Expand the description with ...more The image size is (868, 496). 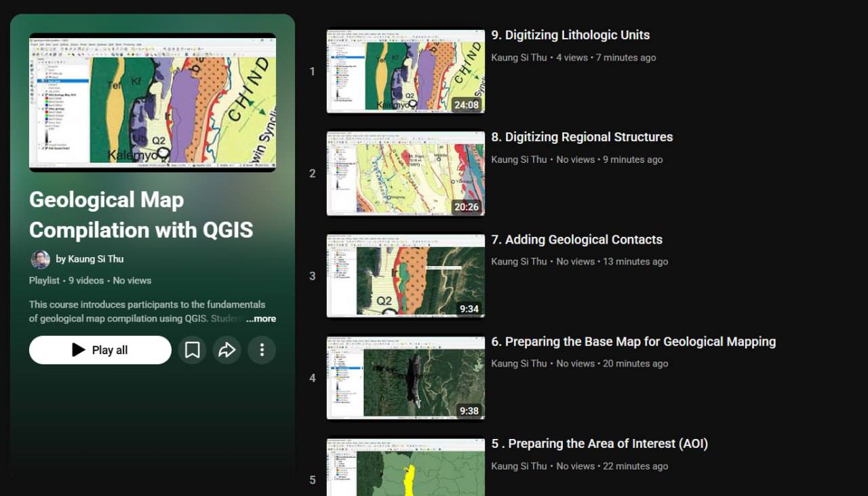click(x=261, y=319)
